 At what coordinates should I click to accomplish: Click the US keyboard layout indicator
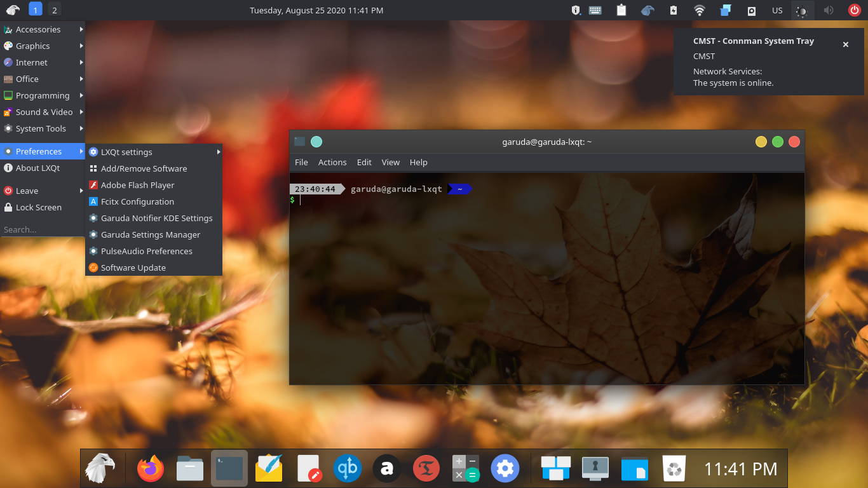[x=777, y=10]
